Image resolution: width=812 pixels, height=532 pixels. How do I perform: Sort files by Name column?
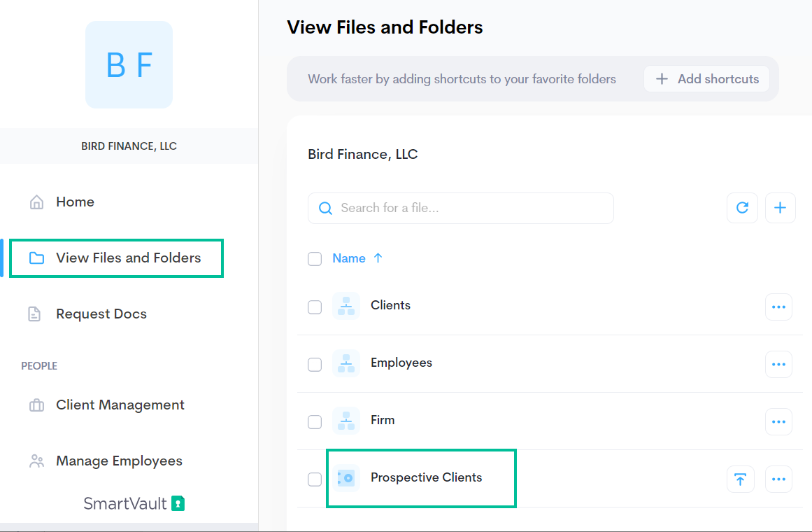(x=349, y=258)
